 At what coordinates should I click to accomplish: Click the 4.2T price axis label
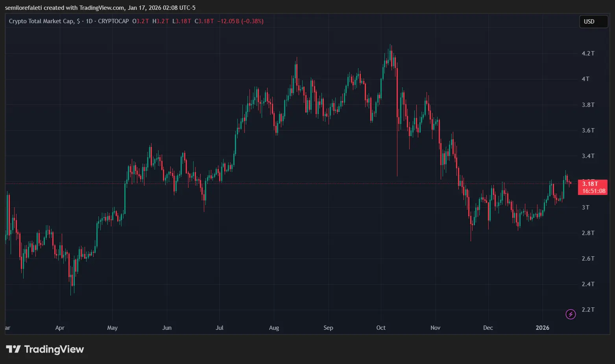click(x=588, y=53)
